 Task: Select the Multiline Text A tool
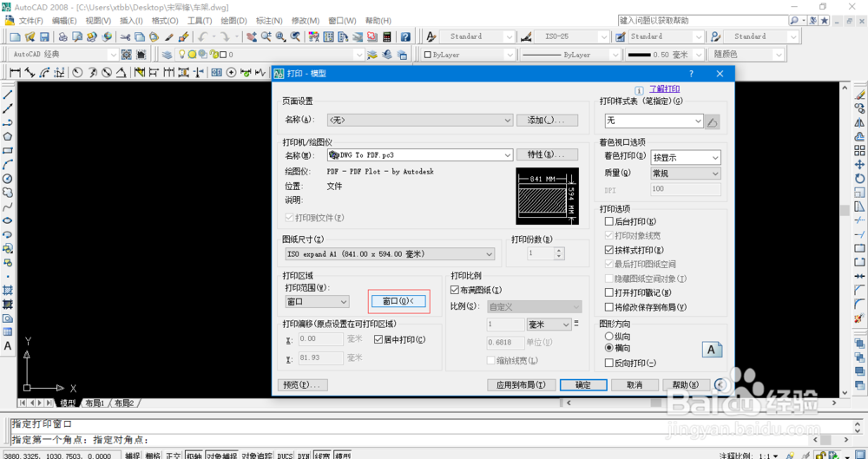(x=8, y=346)
